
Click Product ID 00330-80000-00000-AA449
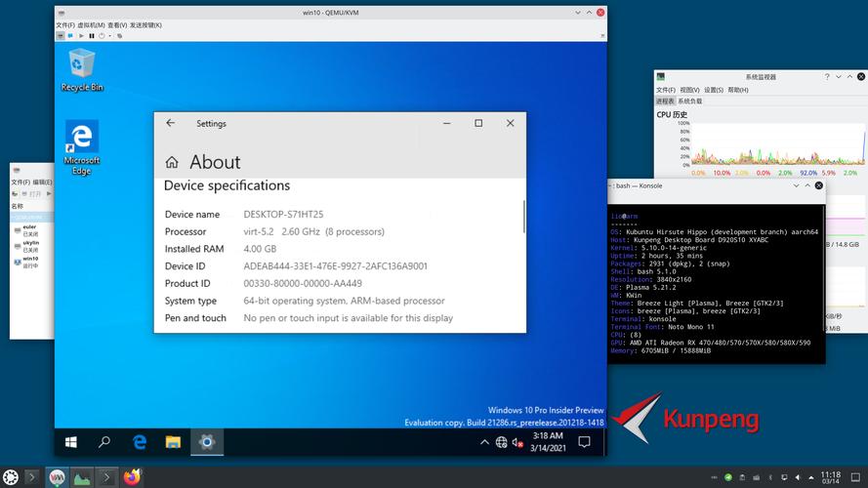(303, 283)
